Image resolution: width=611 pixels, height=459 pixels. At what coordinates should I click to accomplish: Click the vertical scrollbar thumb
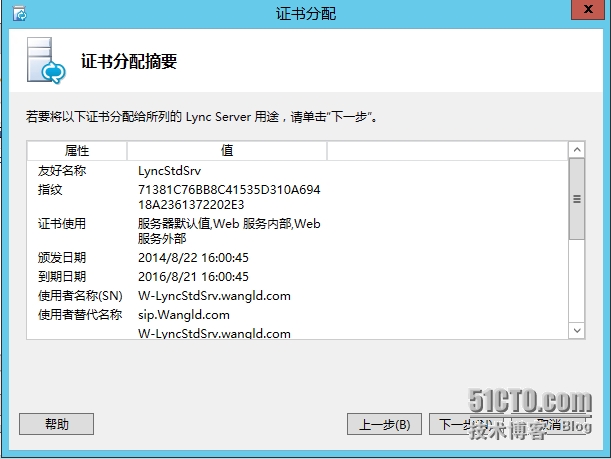577,199
